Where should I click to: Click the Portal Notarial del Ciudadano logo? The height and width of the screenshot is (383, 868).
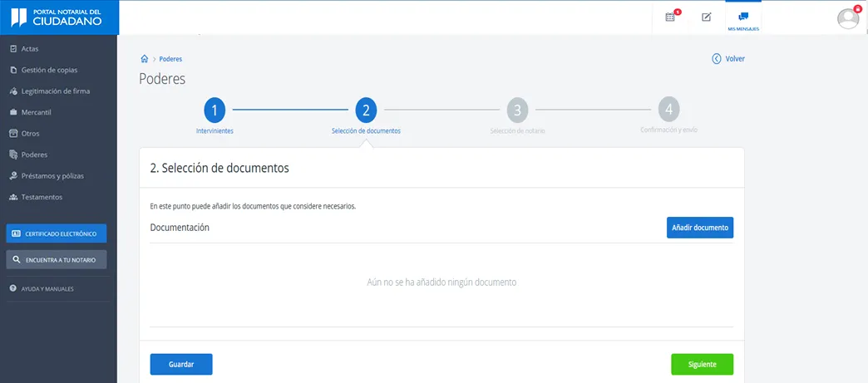[x=59, y=17]
